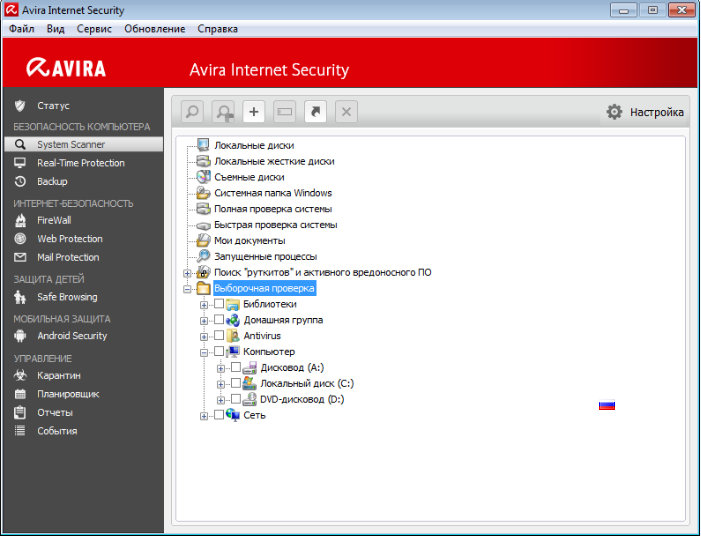Collapse the Компьютер node
Image resolution: width=701 pixels, height=536 pixels.
point(204,353)
